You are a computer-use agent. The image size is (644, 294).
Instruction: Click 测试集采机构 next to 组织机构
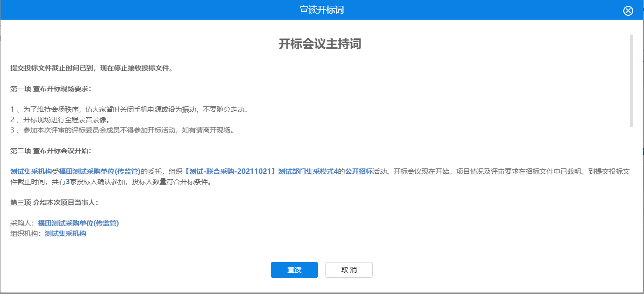click(66, 233)
